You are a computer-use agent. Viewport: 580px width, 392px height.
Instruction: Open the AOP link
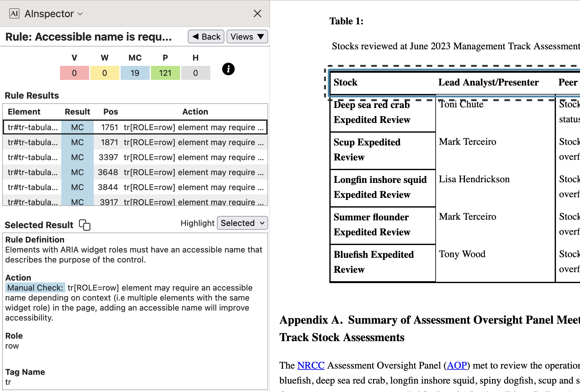pos(457,365)
